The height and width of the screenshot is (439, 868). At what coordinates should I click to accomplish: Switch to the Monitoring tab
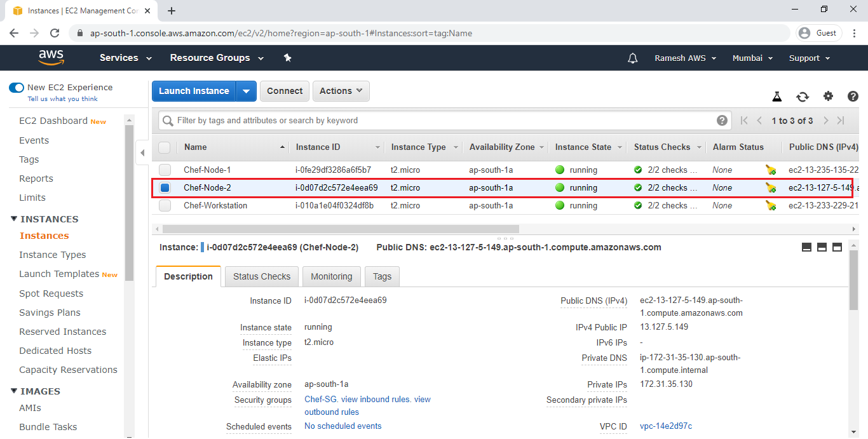[x=332, y=276]
